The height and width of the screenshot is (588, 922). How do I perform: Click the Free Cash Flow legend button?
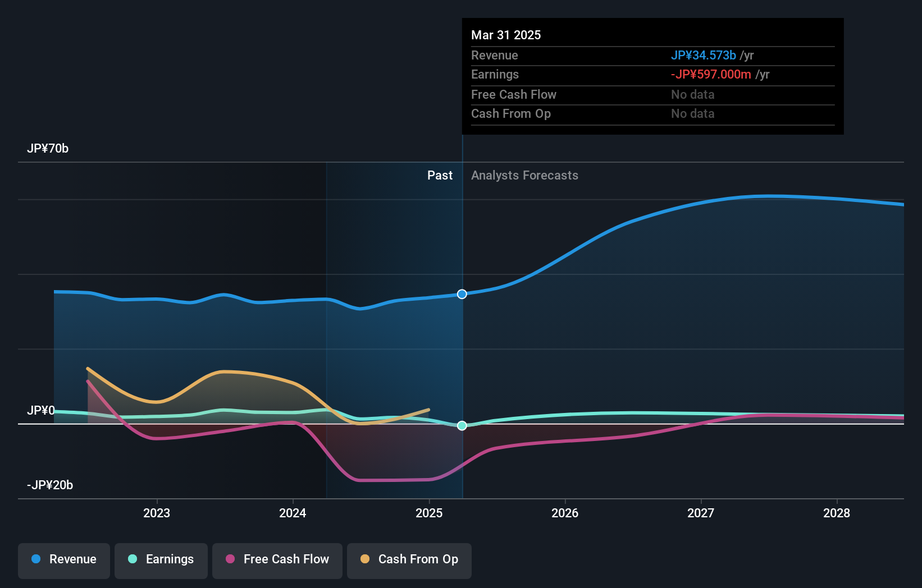[277, 559]
